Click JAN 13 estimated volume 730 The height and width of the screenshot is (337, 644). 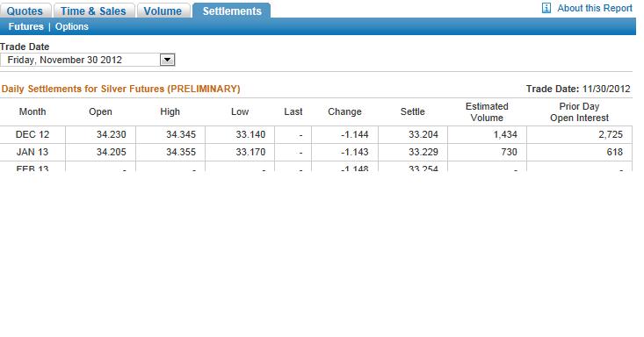pos(510,153)
